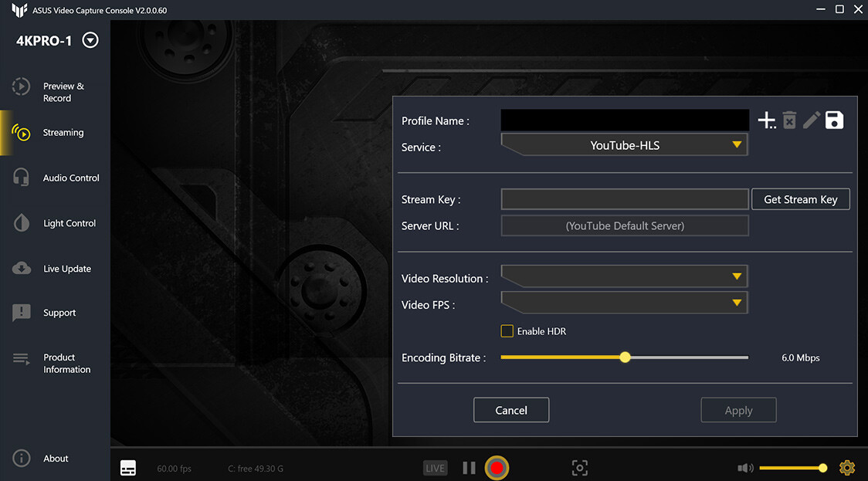Viewport: 868px width, 481px height.
Task: Open the About page
Action: click(x=56, y=459)
